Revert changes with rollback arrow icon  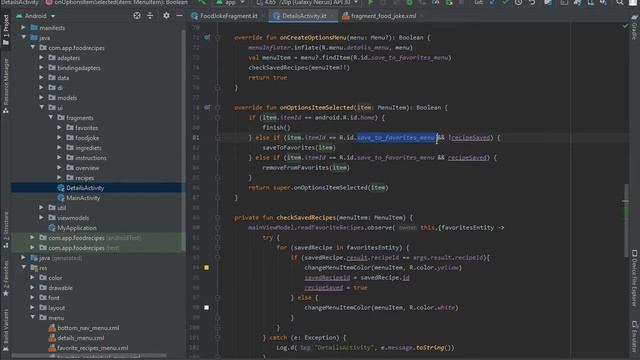pyautogui.click(x=532, y=2)
